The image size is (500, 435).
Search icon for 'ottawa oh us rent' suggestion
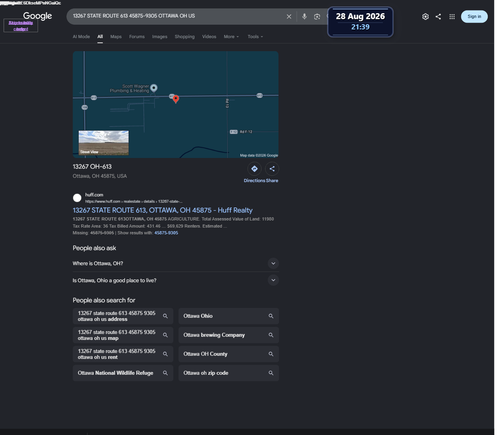[x=165, y=354]
